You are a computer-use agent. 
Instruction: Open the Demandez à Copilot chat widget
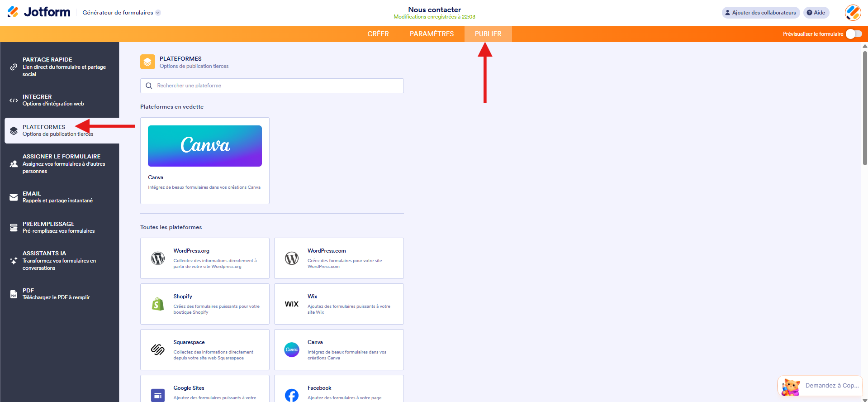pyautogui.click(x=820, y=386)
